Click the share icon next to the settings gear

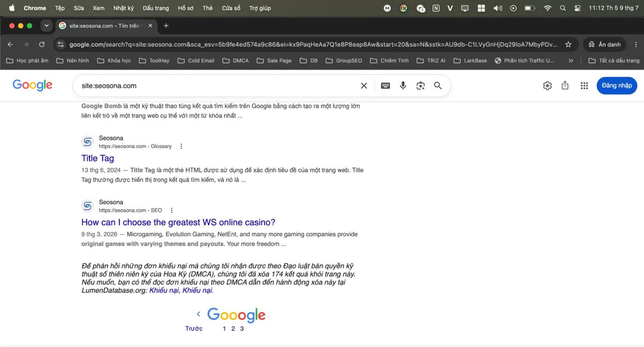point(565,85)
